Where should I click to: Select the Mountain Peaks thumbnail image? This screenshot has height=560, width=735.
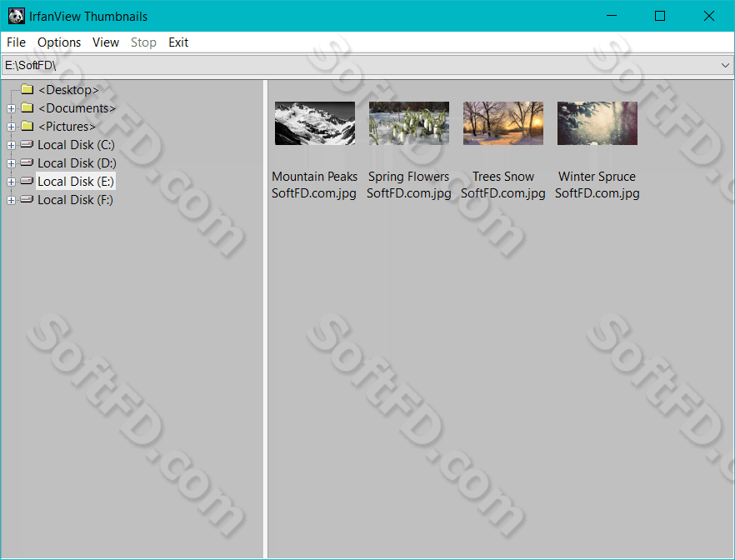coord(315,123)
